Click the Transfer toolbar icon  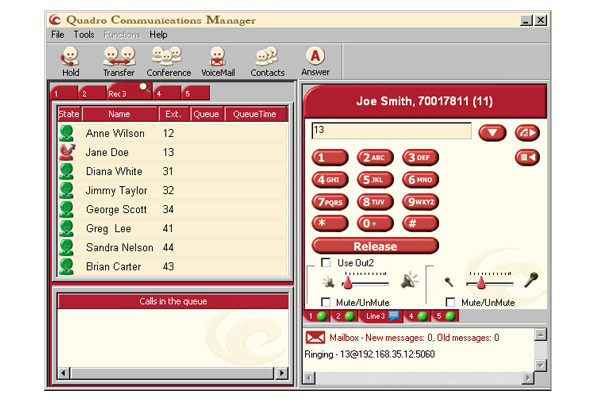(x=119, y=61)
